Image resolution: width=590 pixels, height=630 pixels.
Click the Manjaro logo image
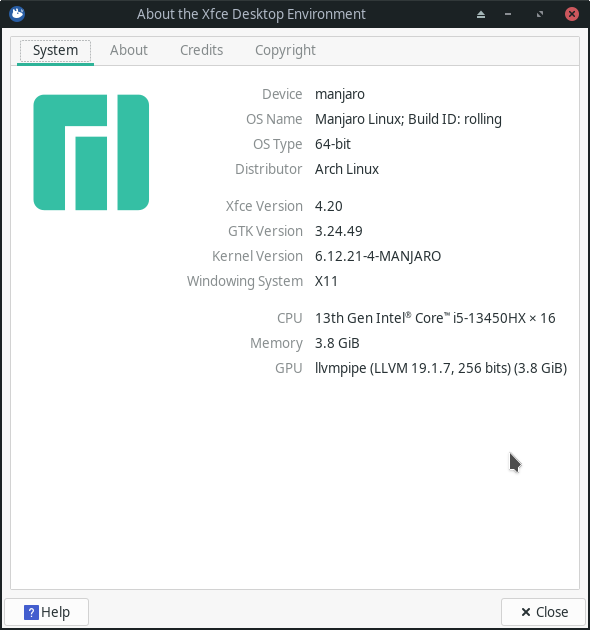point(91,152)
